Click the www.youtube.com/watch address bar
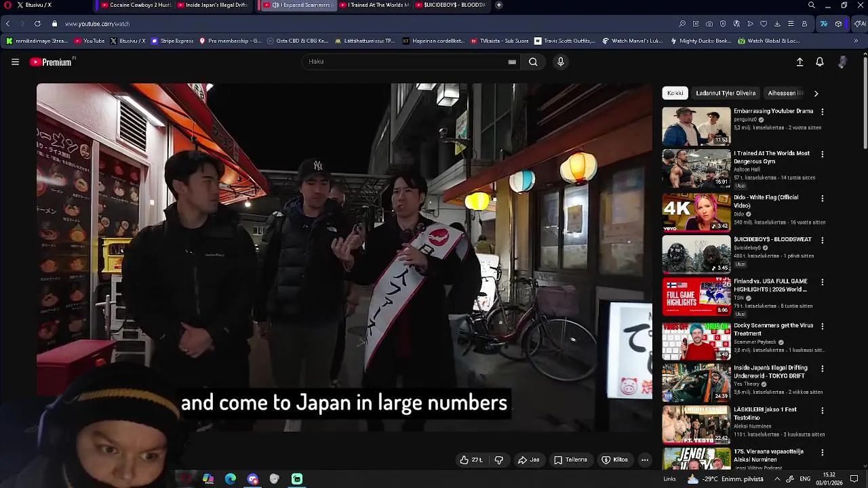868x488 pixels. 97,24
